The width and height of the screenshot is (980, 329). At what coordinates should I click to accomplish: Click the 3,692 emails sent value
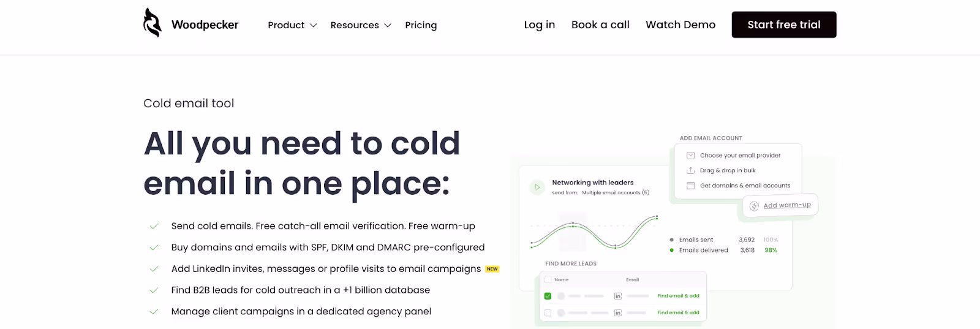747,240
